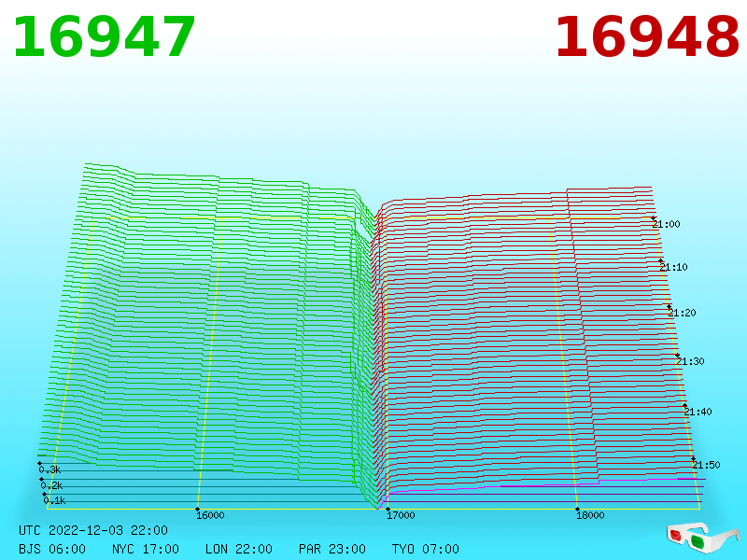Select the 21:30 time axis marker
The height and width of the screenshot is (560, 747).
(690, 361)
